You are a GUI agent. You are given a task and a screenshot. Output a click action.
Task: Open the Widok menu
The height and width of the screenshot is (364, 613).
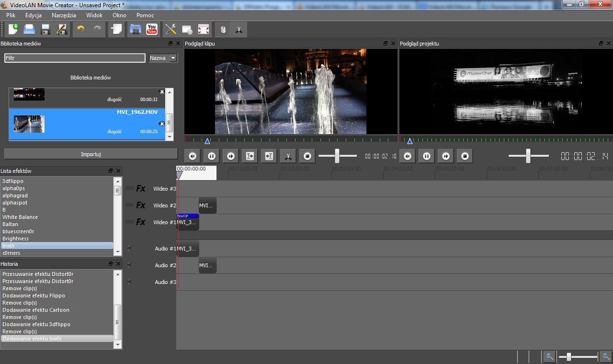(94, 15)
